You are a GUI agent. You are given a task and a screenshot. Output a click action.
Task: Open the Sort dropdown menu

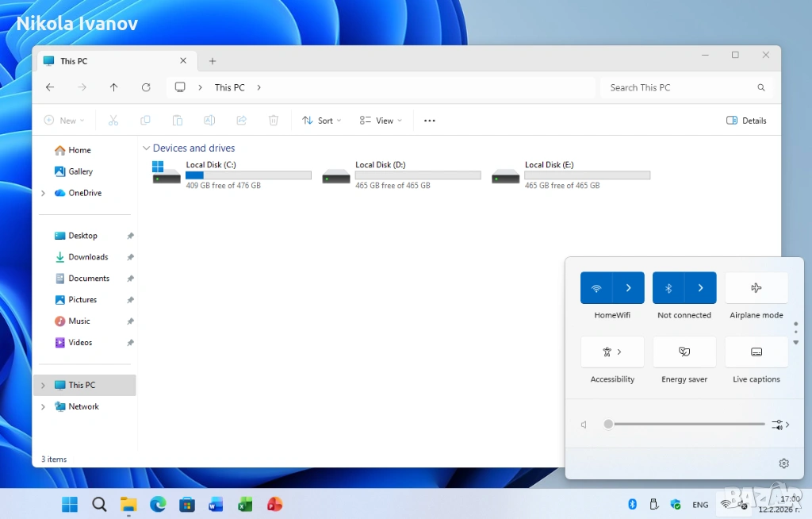click(x=322, y=121)
